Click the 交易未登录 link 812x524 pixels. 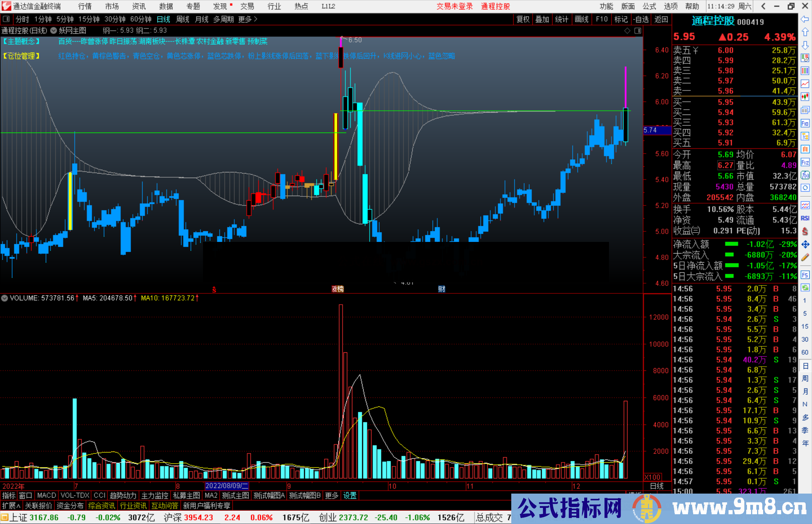(x=454, y=6)
